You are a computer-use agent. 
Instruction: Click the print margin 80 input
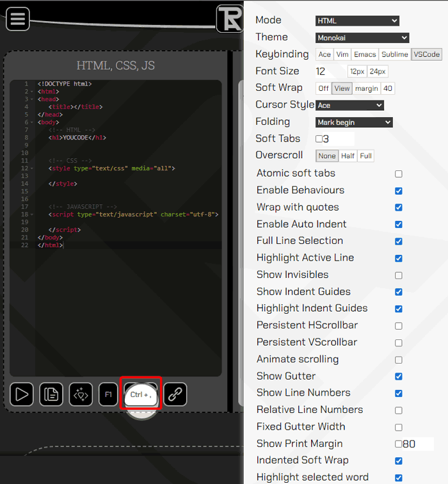click(x=418, y=444)
